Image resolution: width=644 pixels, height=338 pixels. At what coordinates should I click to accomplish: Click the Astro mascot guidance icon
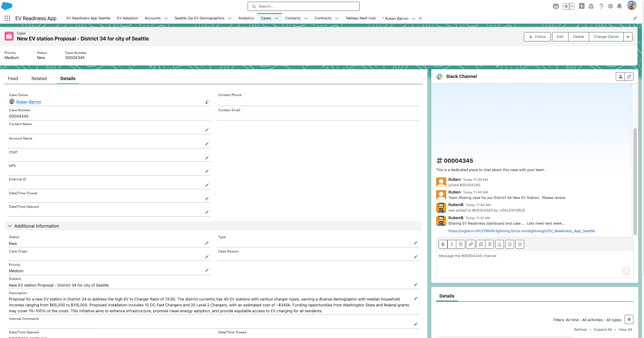tap(556, 6)
